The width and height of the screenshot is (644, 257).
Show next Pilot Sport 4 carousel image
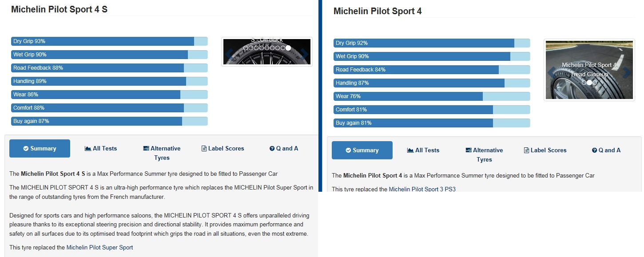coord(627,72)
